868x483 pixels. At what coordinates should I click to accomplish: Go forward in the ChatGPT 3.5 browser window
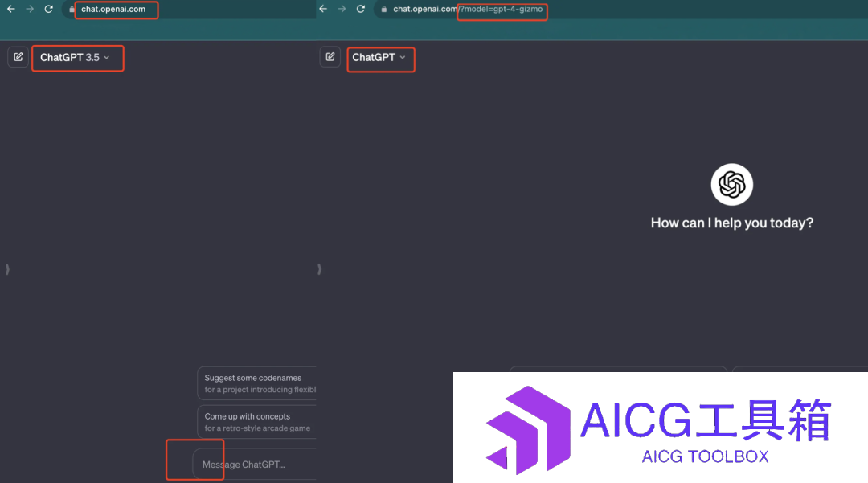point(30,10)
